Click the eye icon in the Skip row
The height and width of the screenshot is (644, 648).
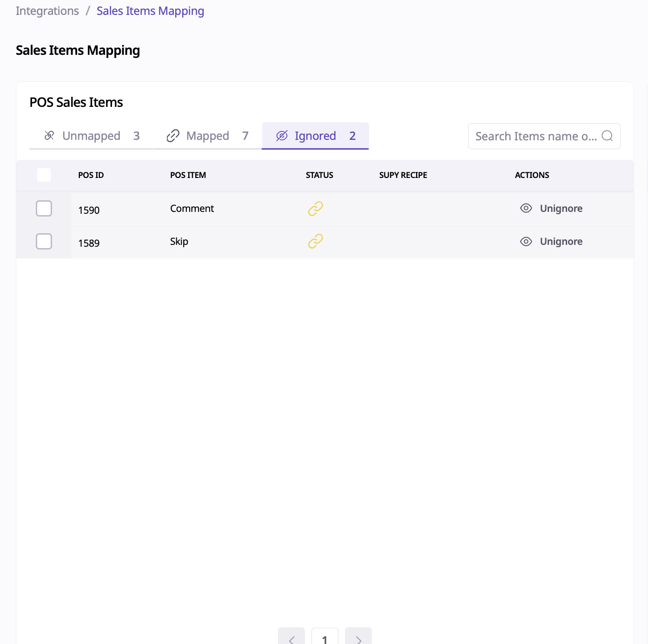coord(526,241)
